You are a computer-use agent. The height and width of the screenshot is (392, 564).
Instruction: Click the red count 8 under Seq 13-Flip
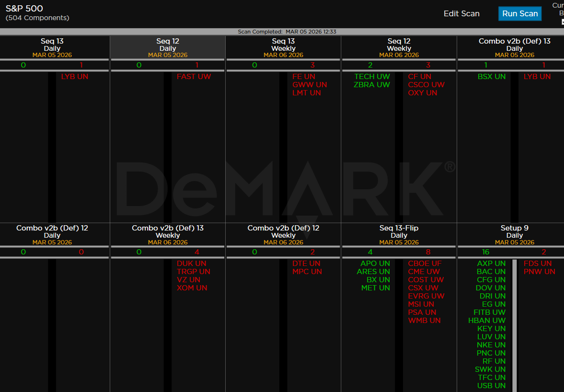(428, 252)
